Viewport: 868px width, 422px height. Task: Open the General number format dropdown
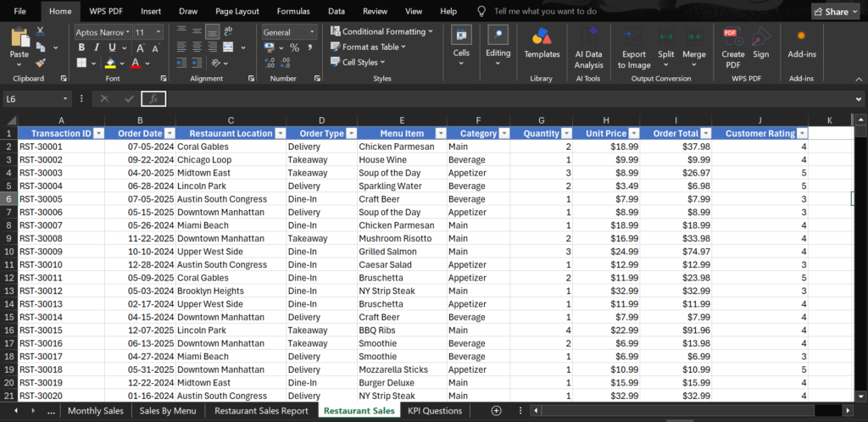coord(312,32)
